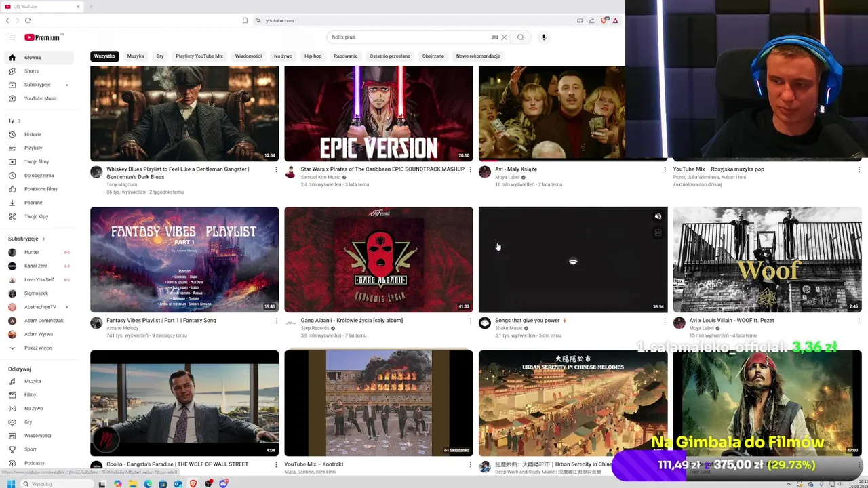
Task: Reload the page with the refresh icon
Action: [28, 20]
